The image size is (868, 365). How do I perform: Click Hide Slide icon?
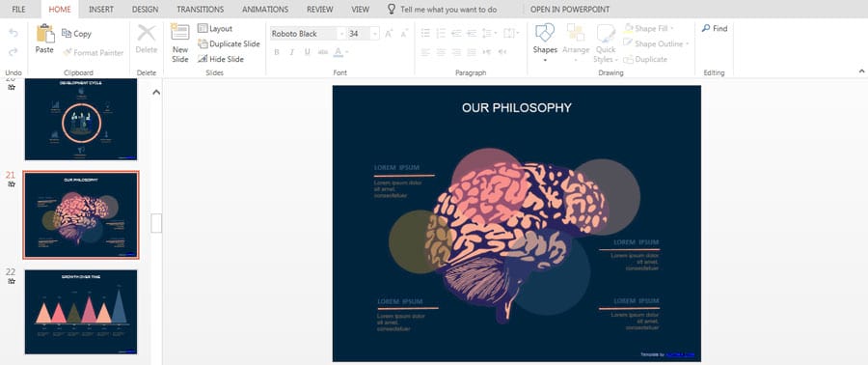coord(203,59)
